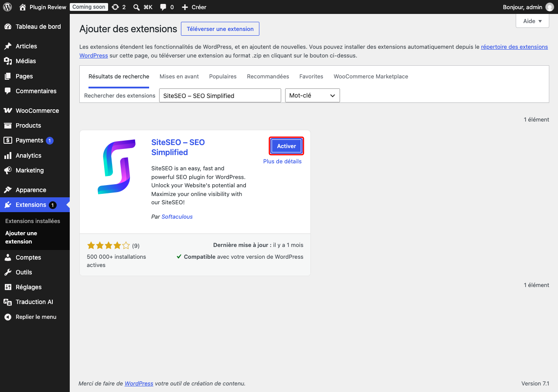Click the Comptes user icon
558x392 pixels.
coord(8,257)
